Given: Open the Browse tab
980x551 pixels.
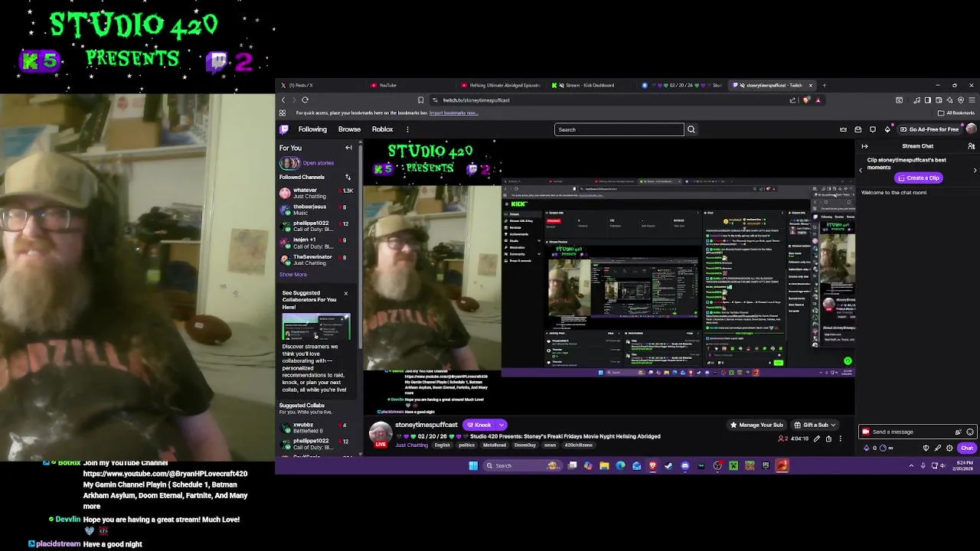Looking at the screenshot, I should pyautogui.click(x=349, y=129).
